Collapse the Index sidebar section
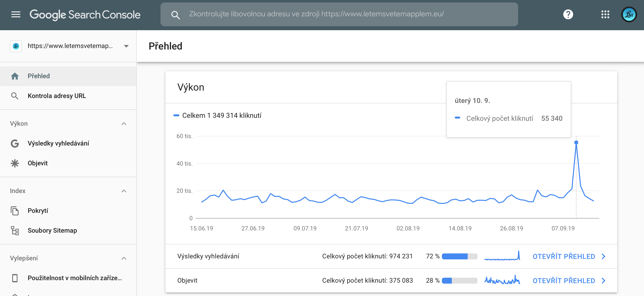Image resolution: width=644 pixels, height=296 pixels. tap(124, 191)
